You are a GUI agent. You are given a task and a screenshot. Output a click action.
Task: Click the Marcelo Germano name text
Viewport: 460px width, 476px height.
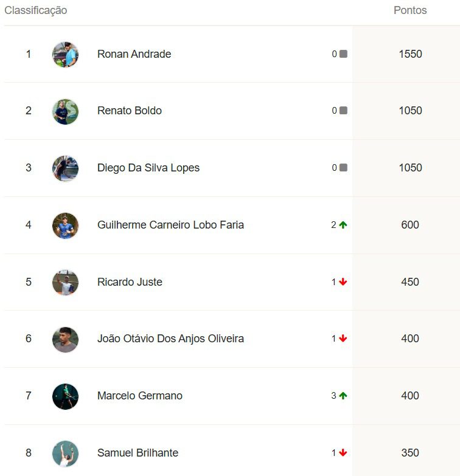[x=140, y=396]
